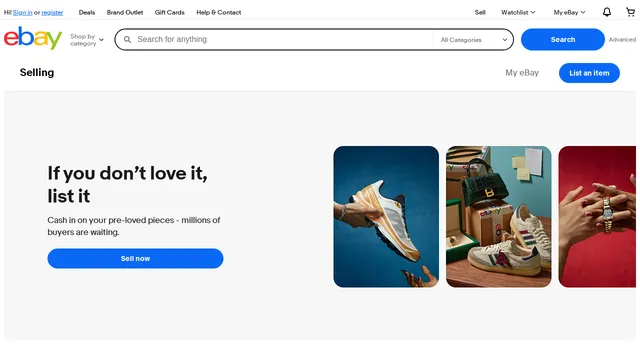
Task: Open the All Categories dropdown
Action: click(x=473, y=40)
